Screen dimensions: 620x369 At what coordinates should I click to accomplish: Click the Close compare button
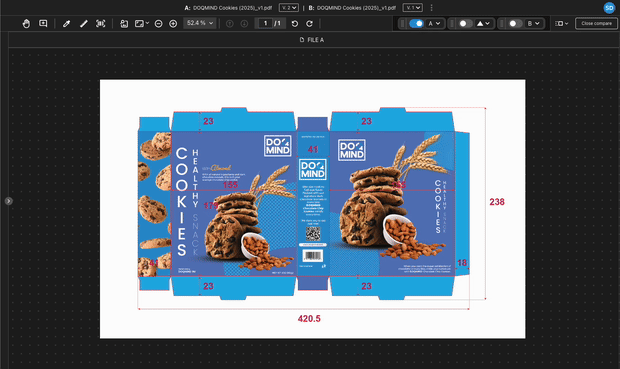(596, 24)
